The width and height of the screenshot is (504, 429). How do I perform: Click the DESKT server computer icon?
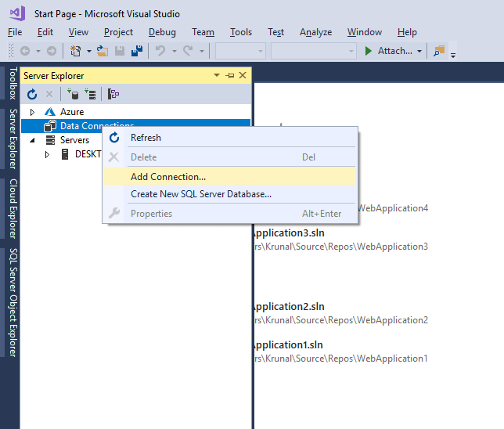pos(65,154)
